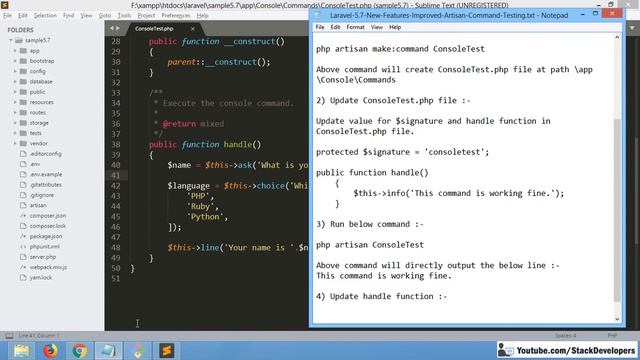This screenshot has height=360, width=640.
Task: Open .gitattributes in the sidebar
Action: click(45, 184)
